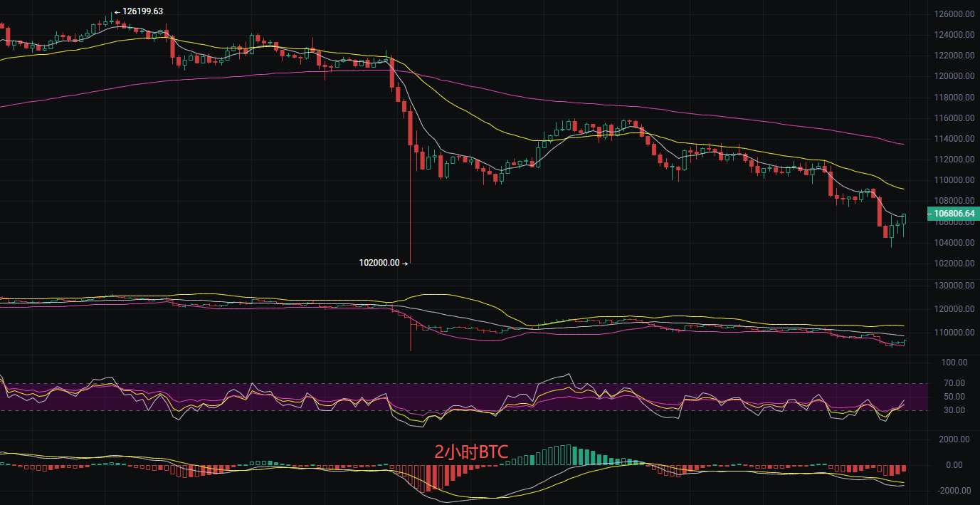This screenshot has height=505, width=980.
Task: Click the red 2小时BTC chart label
Action: 471,452
